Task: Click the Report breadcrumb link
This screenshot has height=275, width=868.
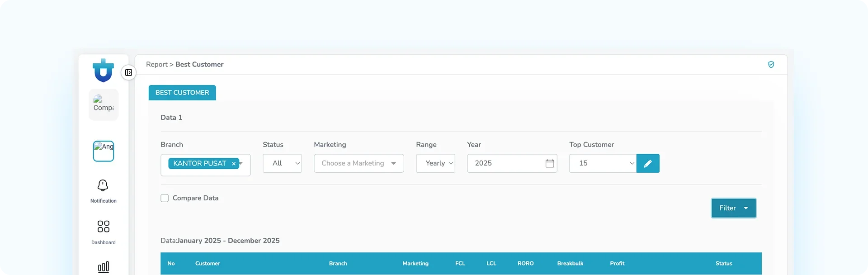Action: coord(157,65)
